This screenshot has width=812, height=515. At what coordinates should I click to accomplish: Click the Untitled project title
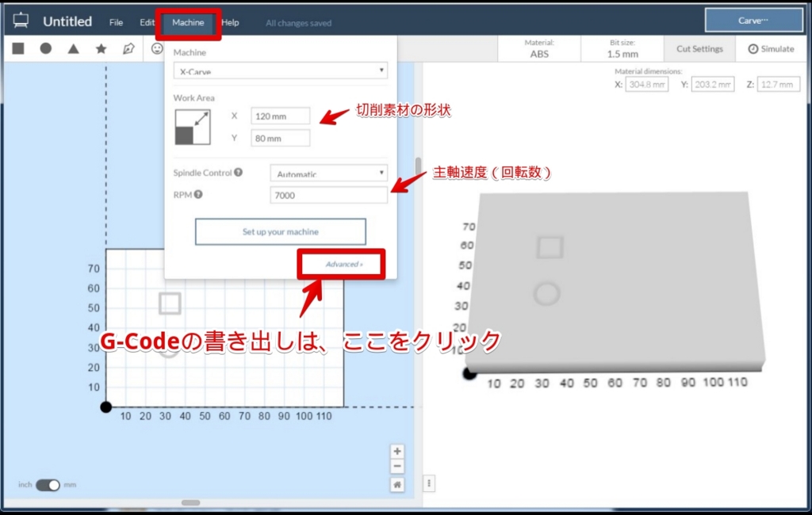click(x=67, y=21)
